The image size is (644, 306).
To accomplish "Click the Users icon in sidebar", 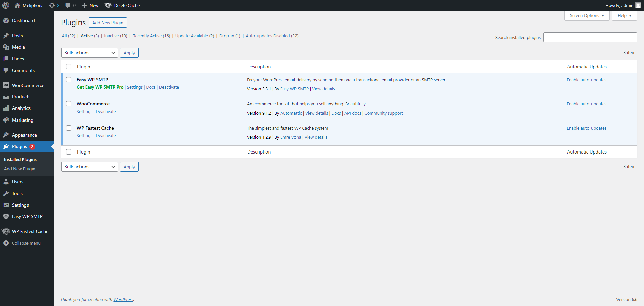I will tap(6, 182).
